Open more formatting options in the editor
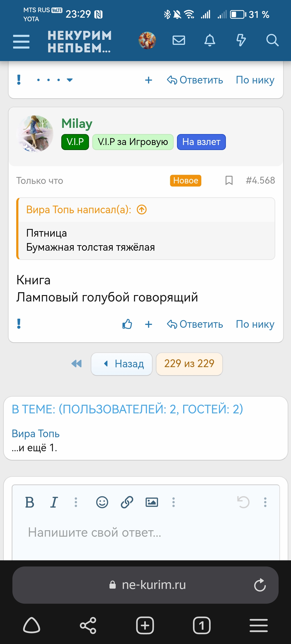 pyautogui.click(x=173, y=502)
